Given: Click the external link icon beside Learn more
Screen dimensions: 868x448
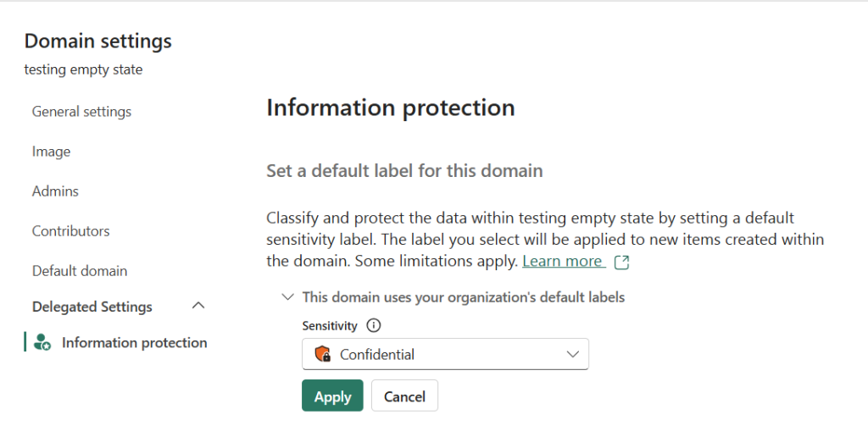Looking at the screenshot, I should 621,262.
